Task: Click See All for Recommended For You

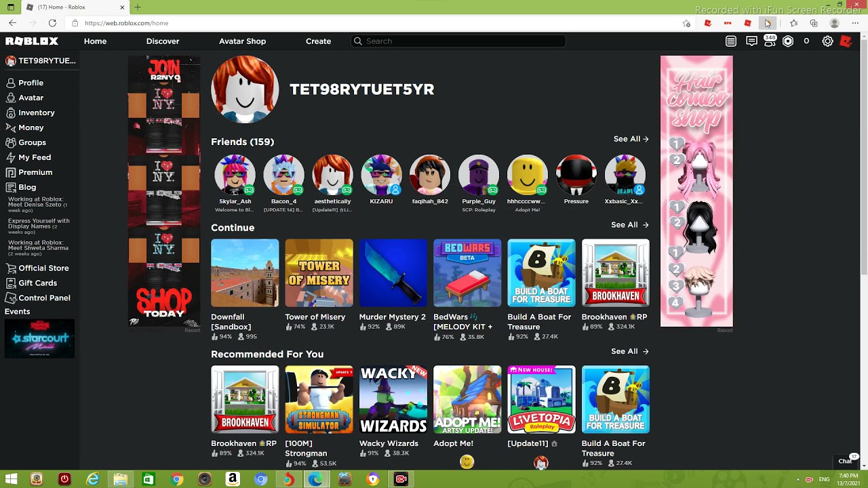Action: pyautogui.click(x=629, y=351)
